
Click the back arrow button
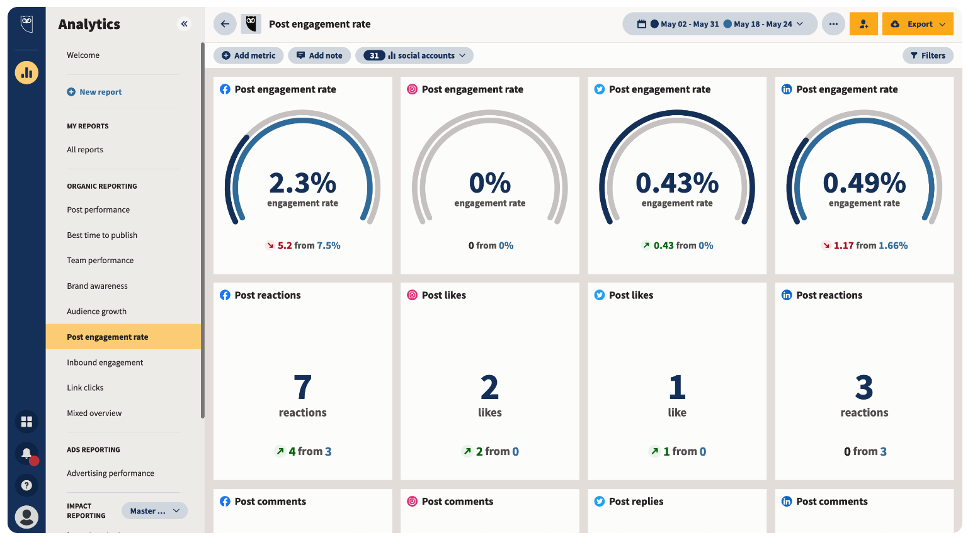[x=225, y=24]
